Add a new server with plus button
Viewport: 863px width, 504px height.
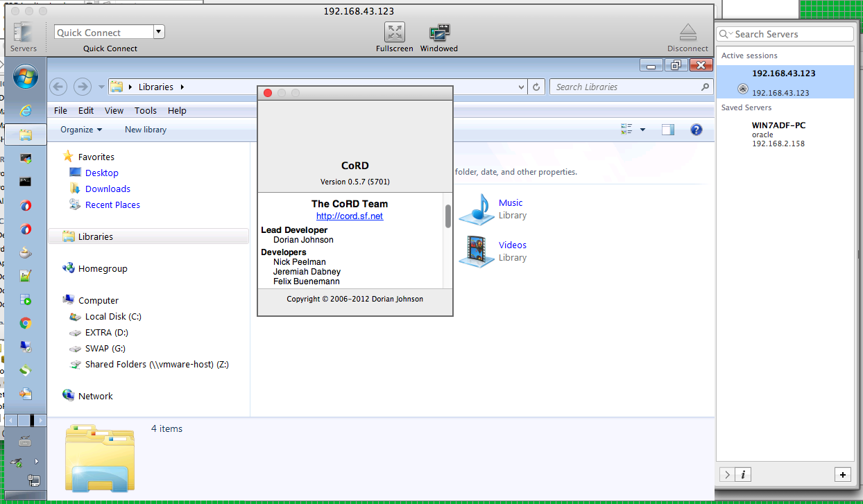point(843,475)
